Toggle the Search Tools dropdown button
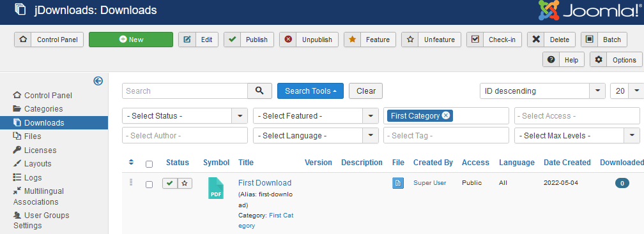This screenshot has width=644, height=234. (310, 91)
